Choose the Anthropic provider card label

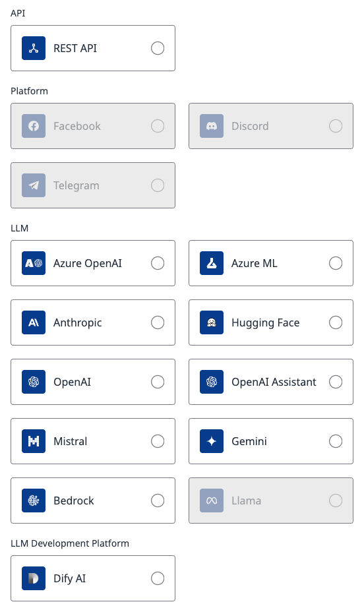coord(78,322)
